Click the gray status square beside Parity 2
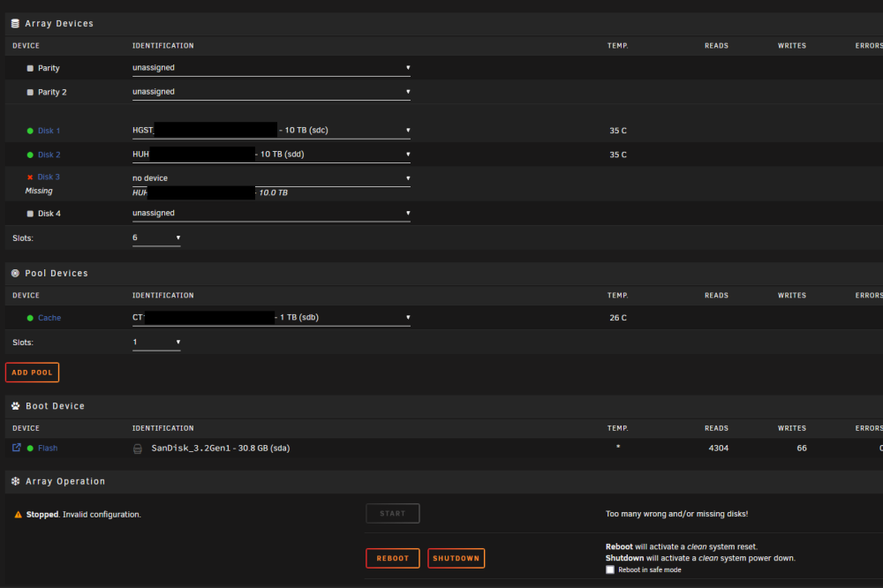This screenshot has width=883, height=588. coord(30,93)
